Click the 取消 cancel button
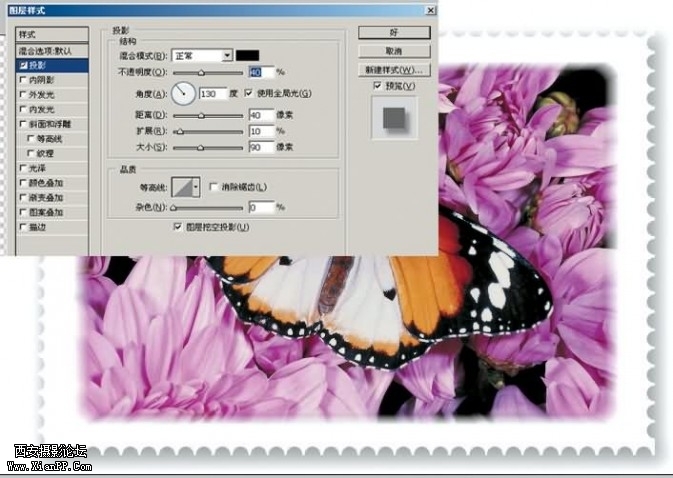The width and height of the screenshot is (673, 478). click(x=394, y=51)
